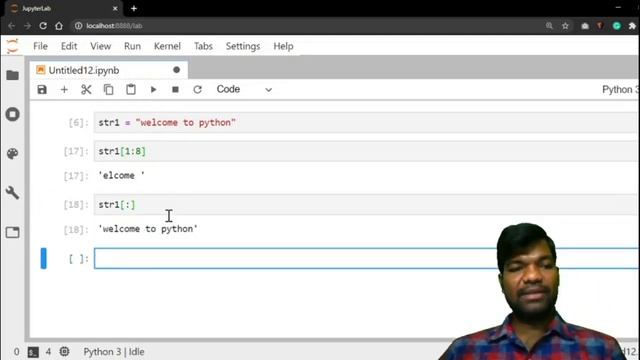Click the browser forward arrow
640x360 pixels.
click(27, 26)
